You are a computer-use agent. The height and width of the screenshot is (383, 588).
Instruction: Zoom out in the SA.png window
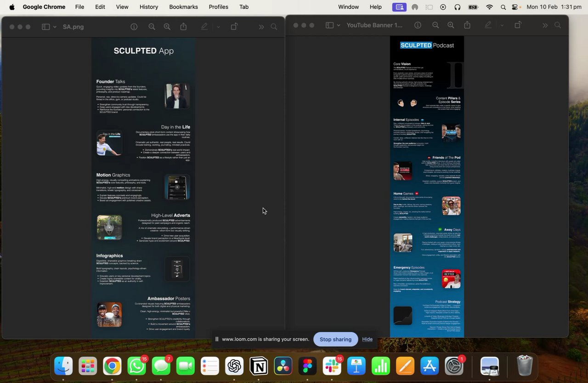pos(152,27)
